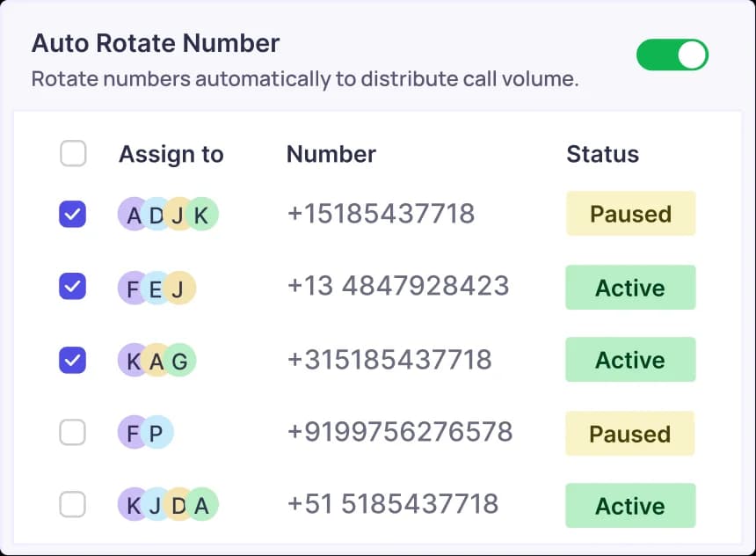
Task: Disable the Auto Rotate Number toggle
Action: point(672,55)
